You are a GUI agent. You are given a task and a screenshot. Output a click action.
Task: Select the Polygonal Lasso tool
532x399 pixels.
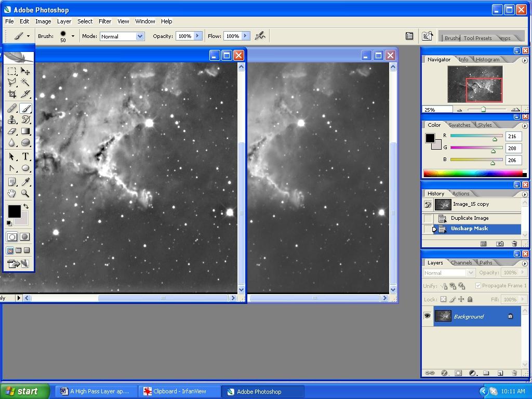[12, 82]
